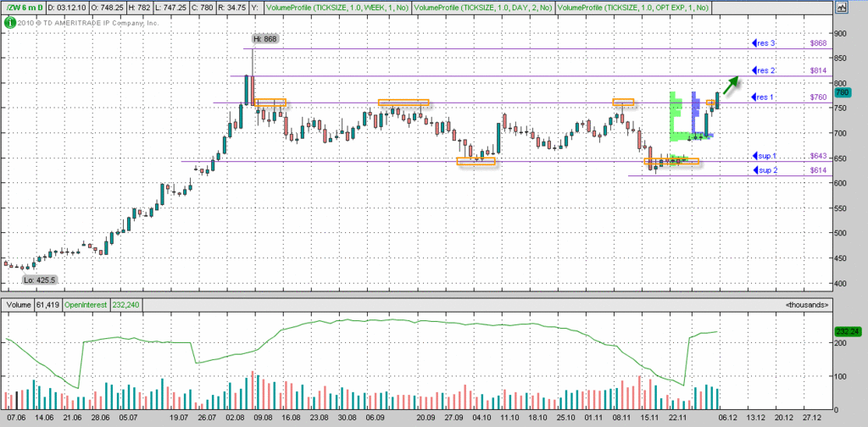The image size is (868, 427).
Task: Click the 232.24 open interest value tag
Action: pos(845,331)
